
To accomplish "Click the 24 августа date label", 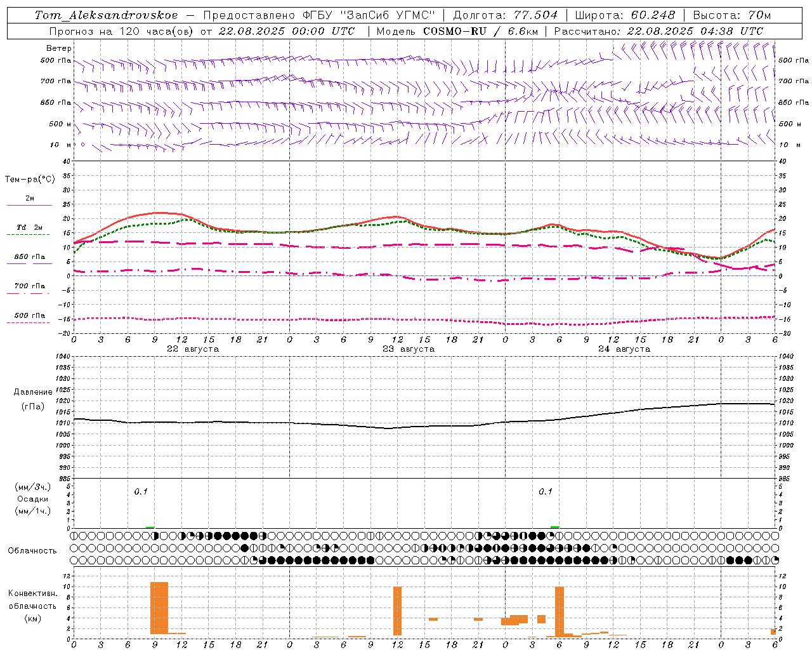I will tap(624, 349).
